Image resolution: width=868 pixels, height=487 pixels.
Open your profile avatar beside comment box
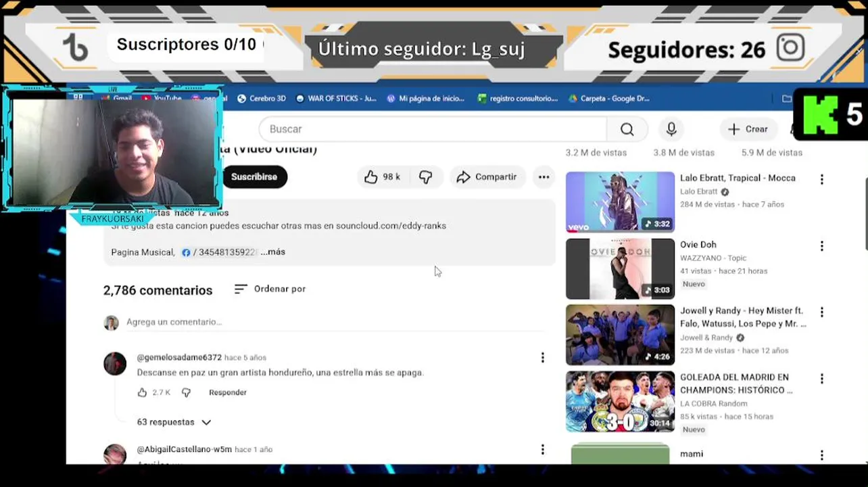pos(111,323)
